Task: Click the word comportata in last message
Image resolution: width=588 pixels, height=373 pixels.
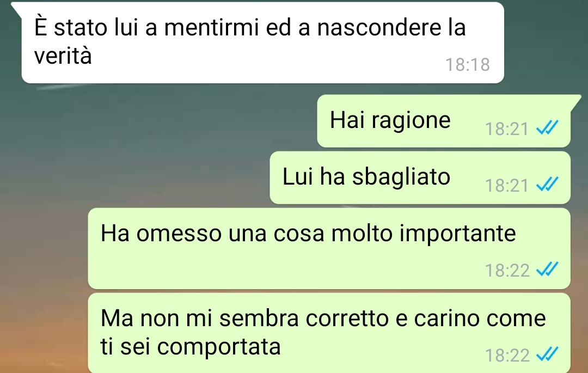Action: click(219, 347)
